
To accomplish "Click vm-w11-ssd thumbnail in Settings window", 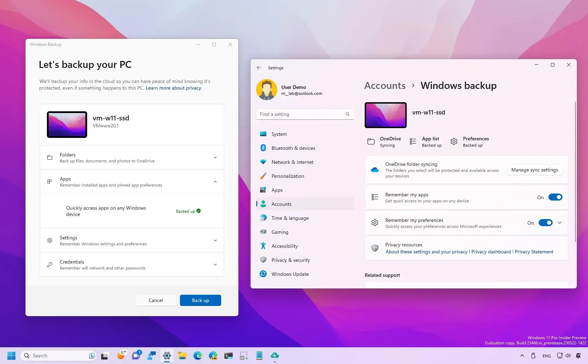I will (386, 115).
